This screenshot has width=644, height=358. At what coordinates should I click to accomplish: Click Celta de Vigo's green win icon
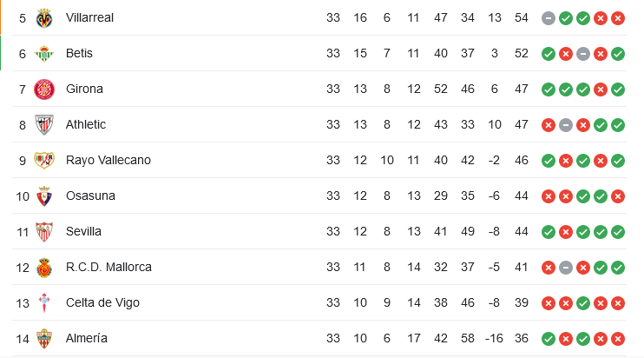point(582,303)
